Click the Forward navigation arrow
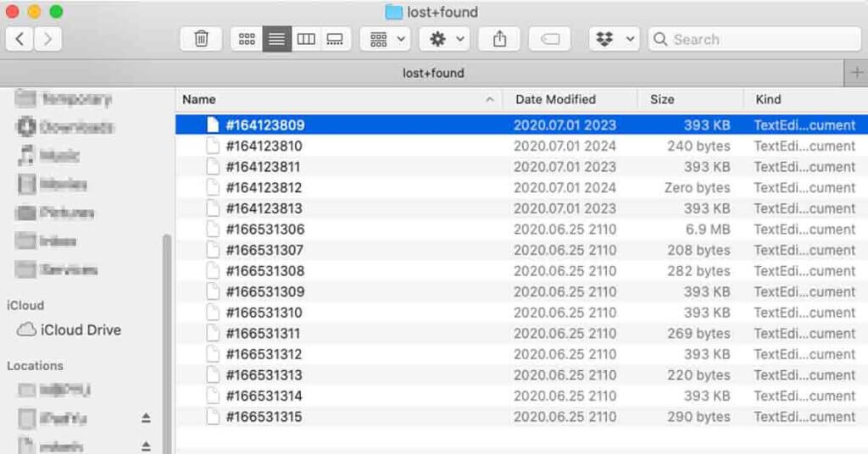Viewport: 868px width, 454px height. [47, 39]
